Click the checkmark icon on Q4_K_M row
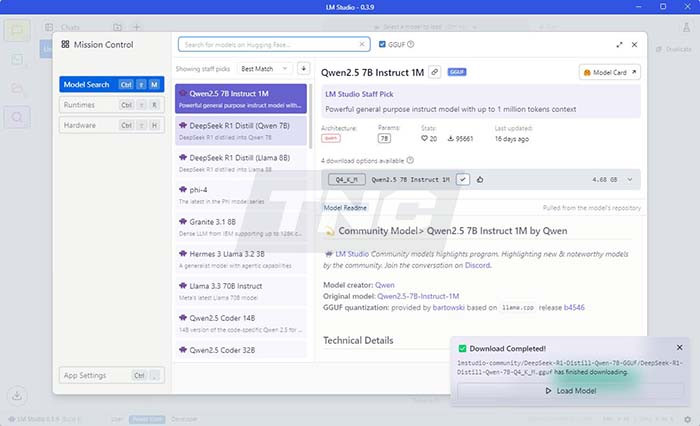 463,180
